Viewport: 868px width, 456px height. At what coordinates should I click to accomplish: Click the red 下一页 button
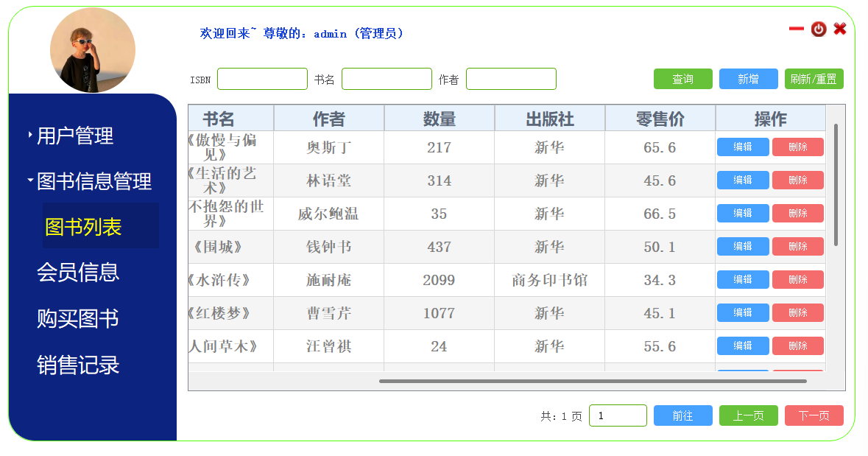pos(814,415)
